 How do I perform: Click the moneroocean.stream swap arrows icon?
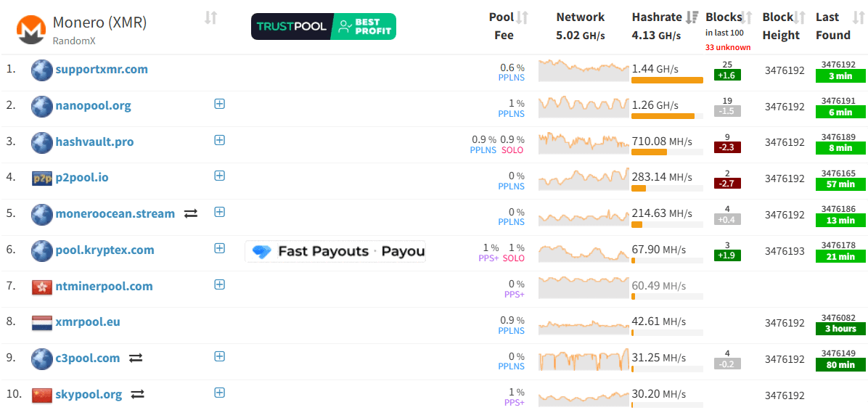pos(191,214)
